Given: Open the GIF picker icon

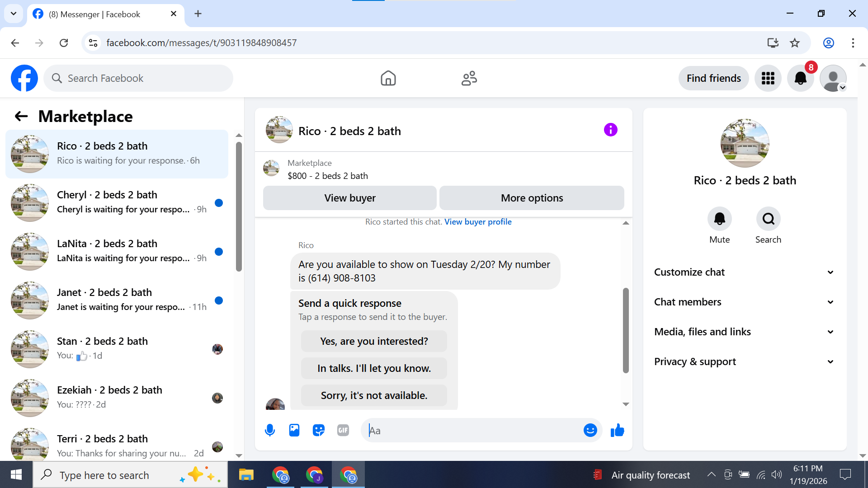Looking at the screenshot, I should click(343, 430).
